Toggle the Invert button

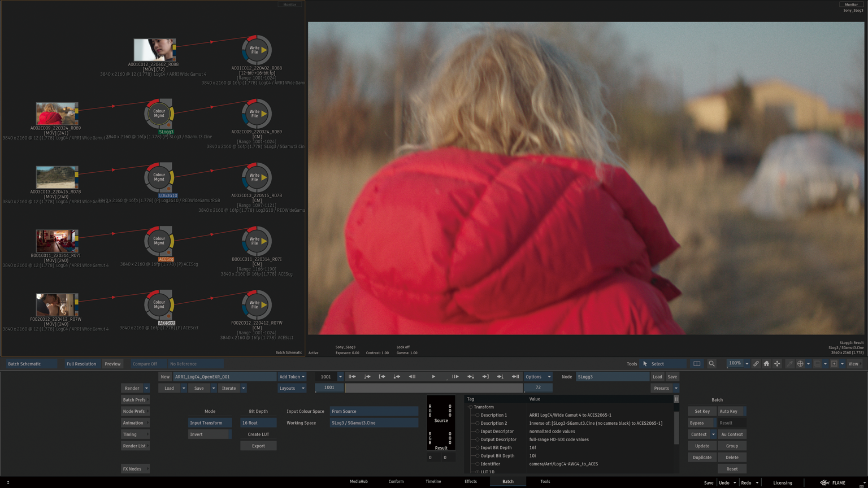tap(209, 434)
